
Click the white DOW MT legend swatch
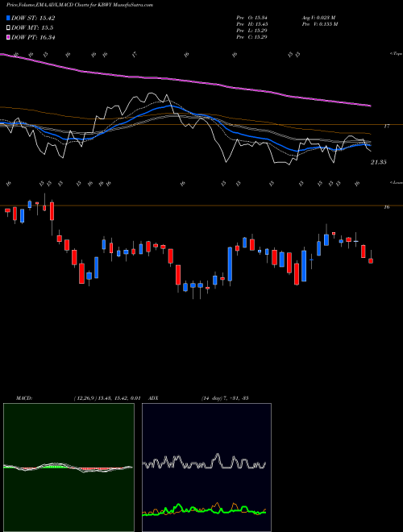[x=9, y=28]
